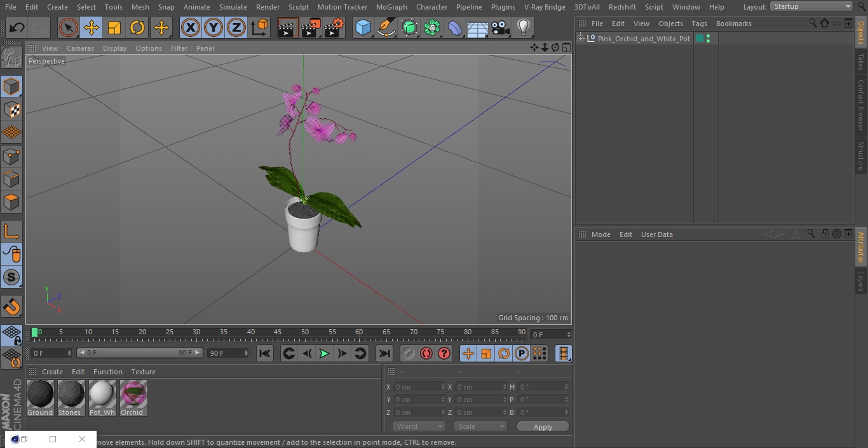Viewport: 868px width, 448px height.
Task: Click the object's layer color swatch
Action: (700, 39)
